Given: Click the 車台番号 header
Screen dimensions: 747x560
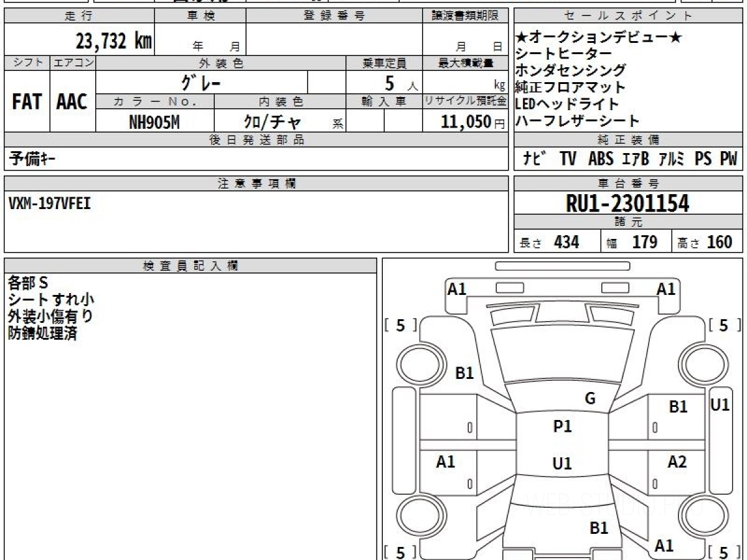Looking at the screenshot, I should tap(629, 184).
